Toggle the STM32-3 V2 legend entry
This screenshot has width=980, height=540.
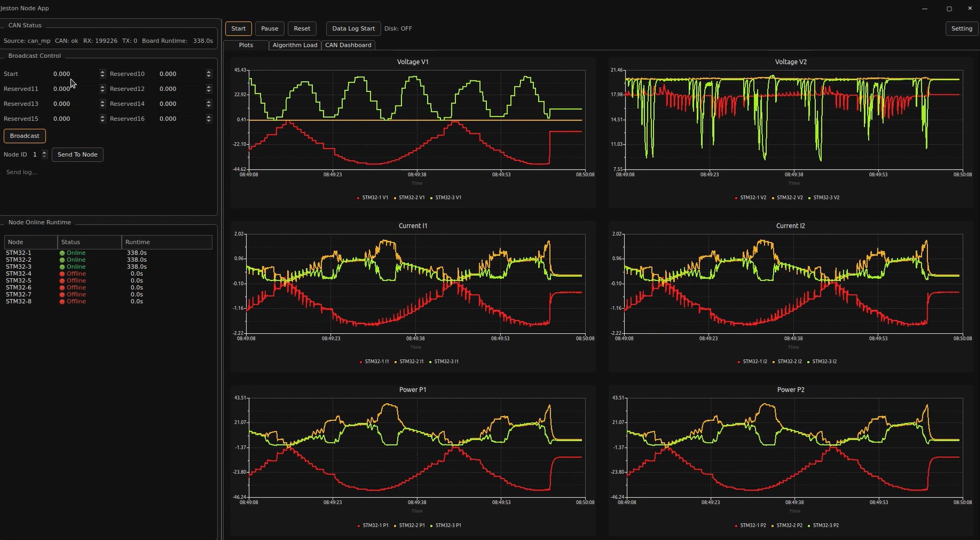pyautogui.click(x=824, y=198)
